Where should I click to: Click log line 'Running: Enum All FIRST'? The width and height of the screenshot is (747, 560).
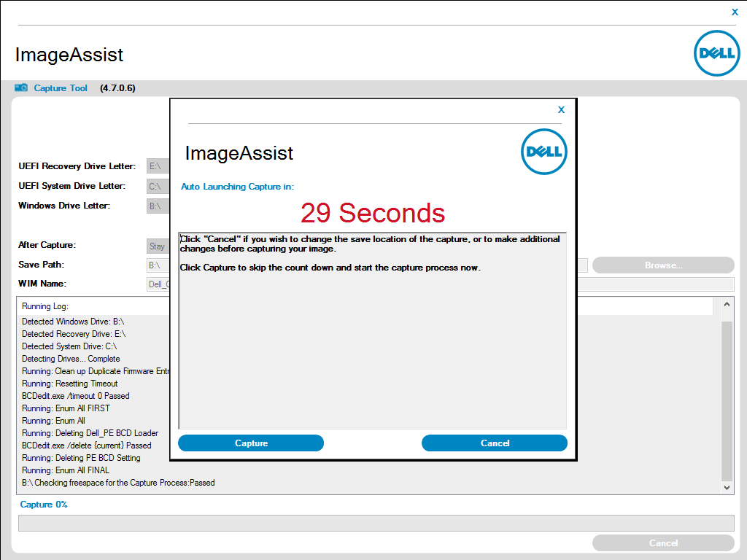(x=66, y=408)
